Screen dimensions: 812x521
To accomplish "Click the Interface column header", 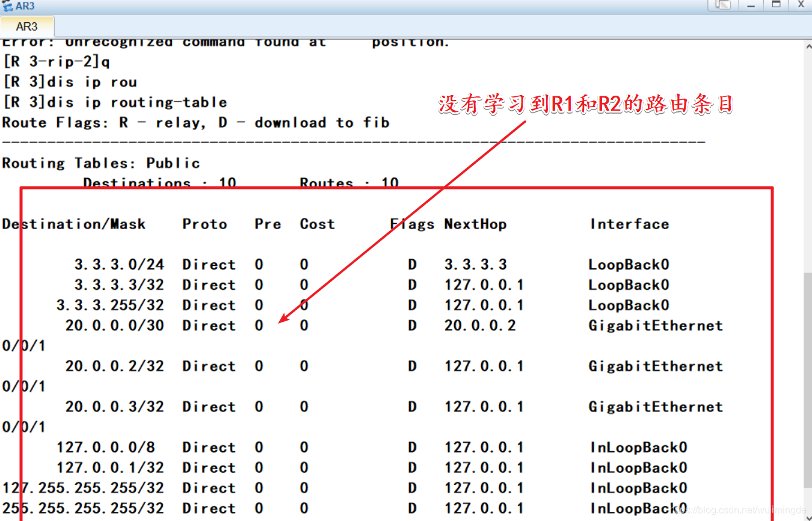I will coord(629,224).
